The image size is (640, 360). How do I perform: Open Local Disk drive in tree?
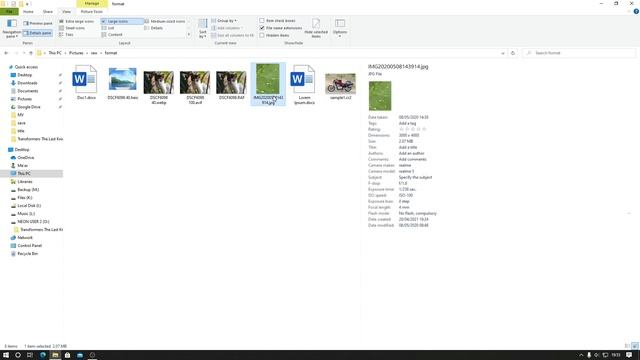click(x=29, y=206)
